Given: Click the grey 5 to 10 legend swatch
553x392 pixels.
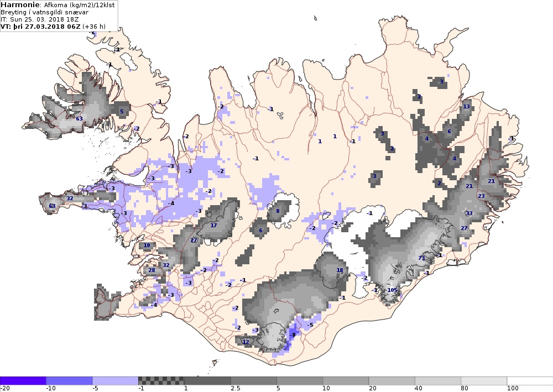Looking at the screenshot, I should [300, 381].
